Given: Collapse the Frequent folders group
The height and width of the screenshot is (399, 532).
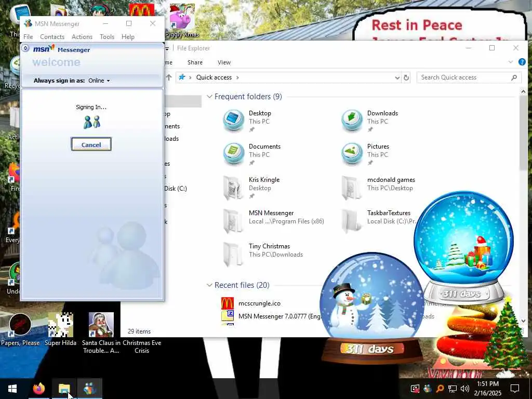Looking at the screenshot, I should click(x=209, y=97).
